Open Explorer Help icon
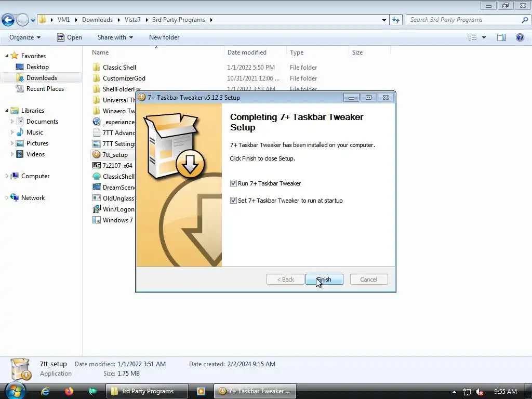 (520, 37)
